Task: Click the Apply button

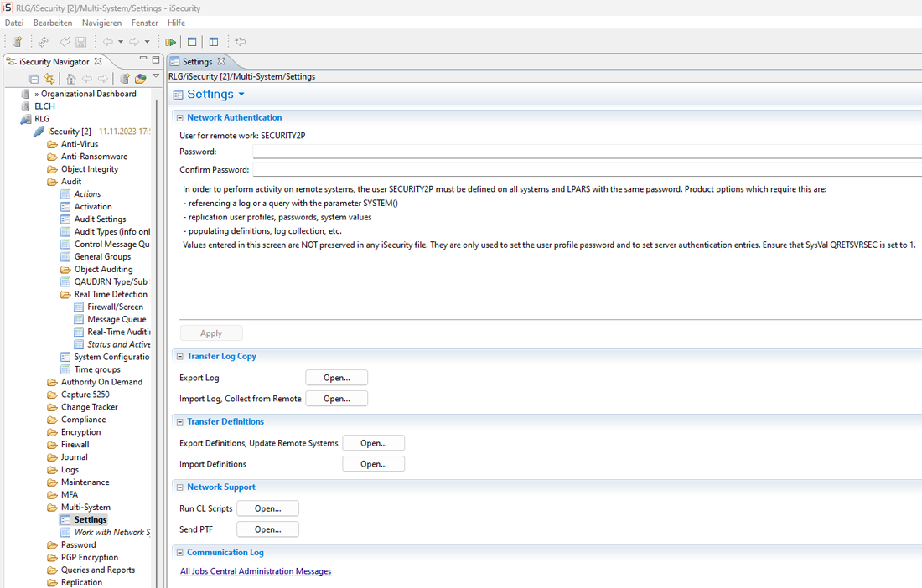Action: click(x=211, y=333)
